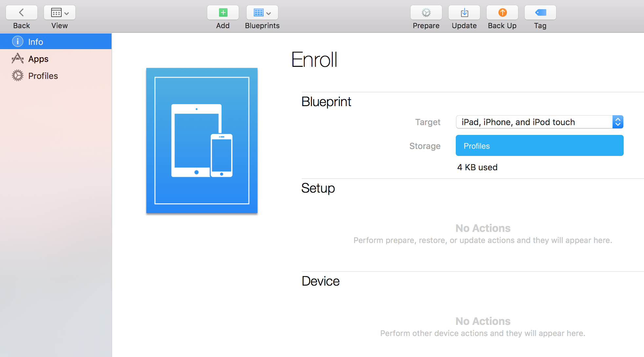Select Profiles in the sidebar
The height and width of the screenshot is (357, 644).
(x=43, y=76)
